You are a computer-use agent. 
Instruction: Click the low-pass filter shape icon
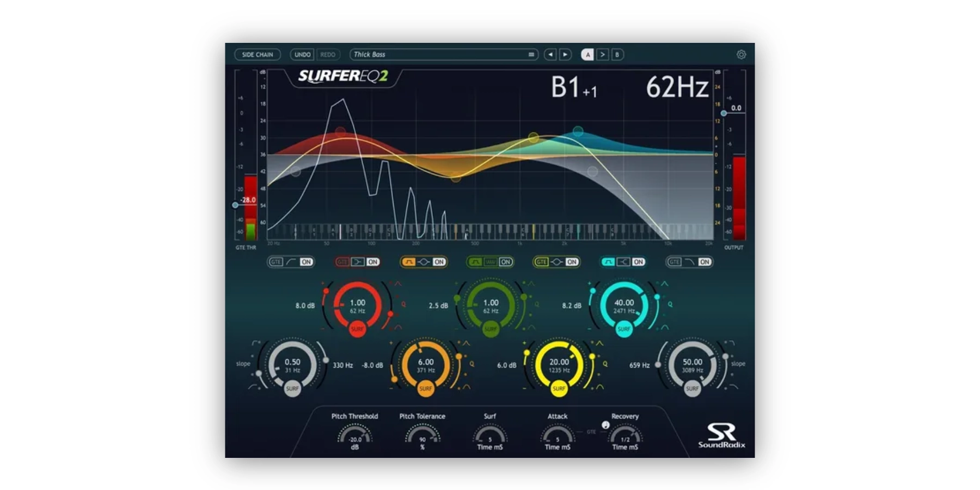689,262
